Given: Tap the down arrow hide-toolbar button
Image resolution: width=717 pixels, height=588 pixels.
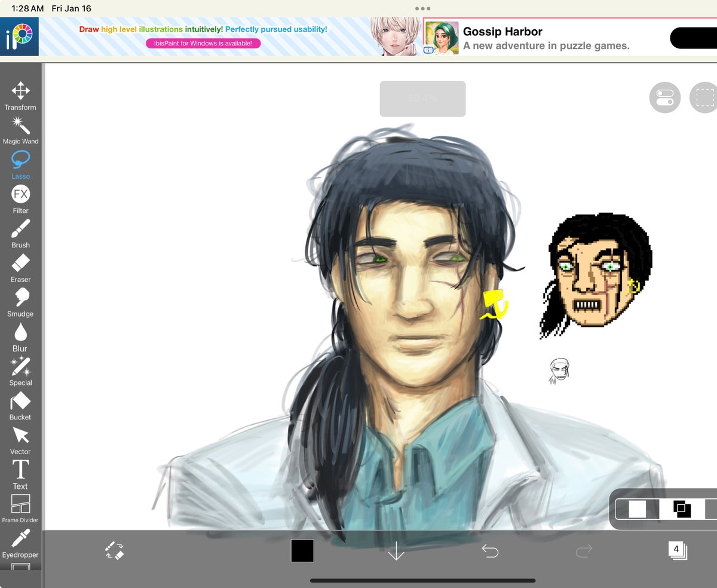Looking at the screenshot, I should [x=396, y=550].
